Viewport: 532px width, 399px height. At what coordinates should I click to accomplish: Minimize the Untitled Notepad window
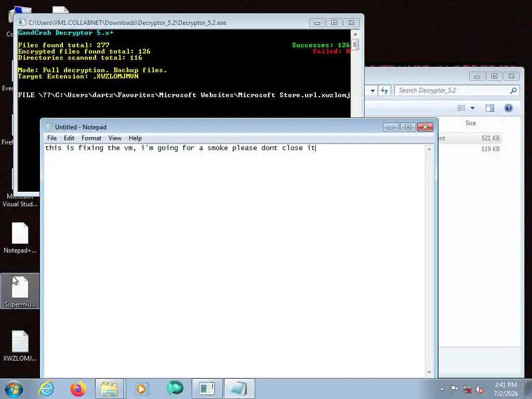tap(391, 127)
